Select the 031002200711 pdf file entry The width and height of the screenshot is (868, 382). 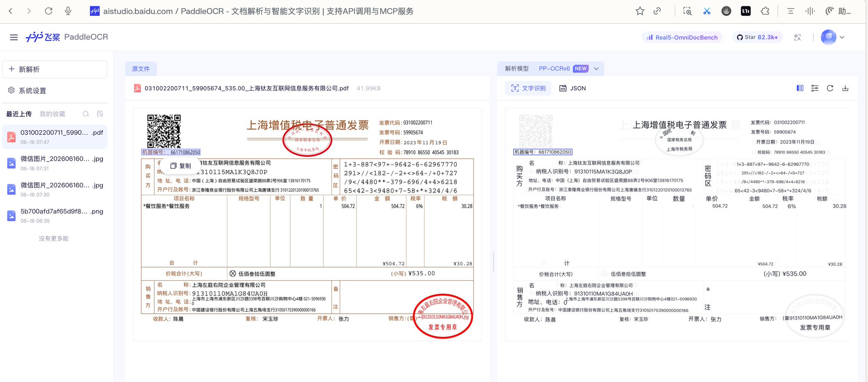tap(55, 137)
